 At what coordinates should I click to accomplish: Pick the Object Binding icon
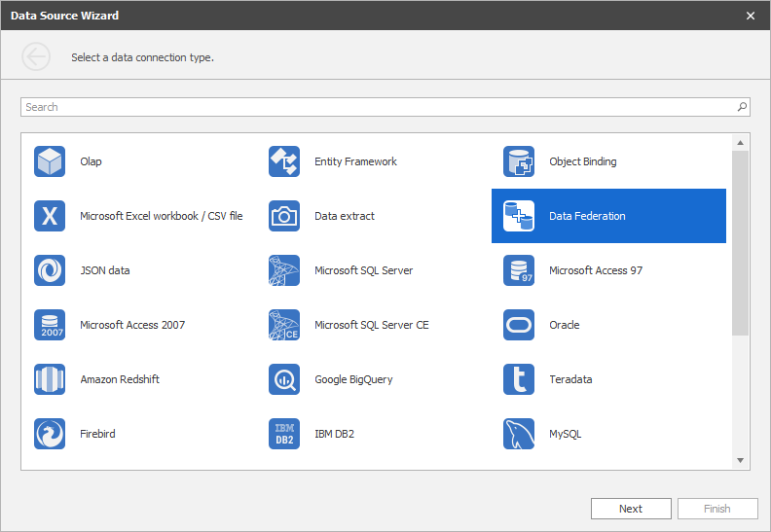click(519, 161)
